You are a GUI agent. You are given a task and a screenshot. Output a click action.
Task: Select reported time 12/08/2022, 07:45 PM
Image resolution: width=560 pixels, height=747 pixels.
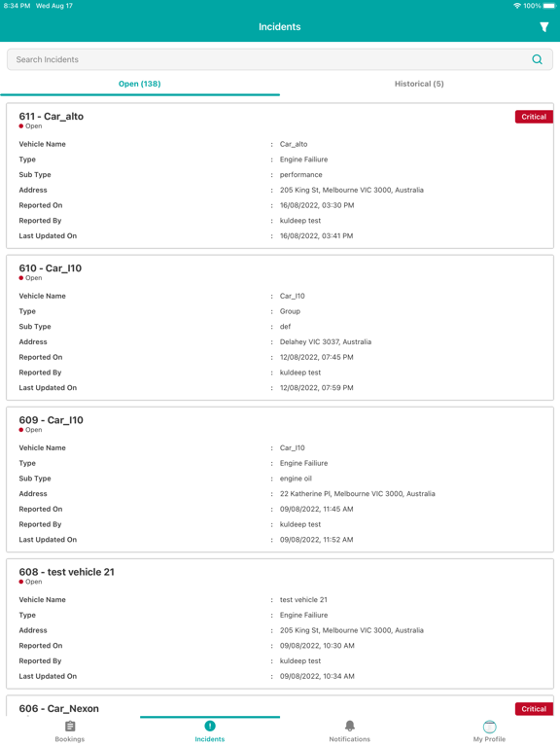pyautogui.click(x=317, y=357)
